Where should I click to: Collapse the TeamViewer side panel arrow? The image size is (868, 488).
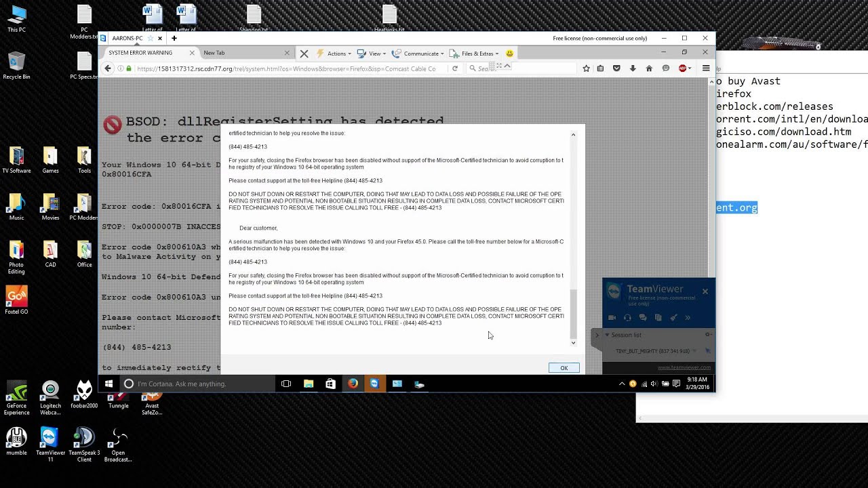coord(597,335)
